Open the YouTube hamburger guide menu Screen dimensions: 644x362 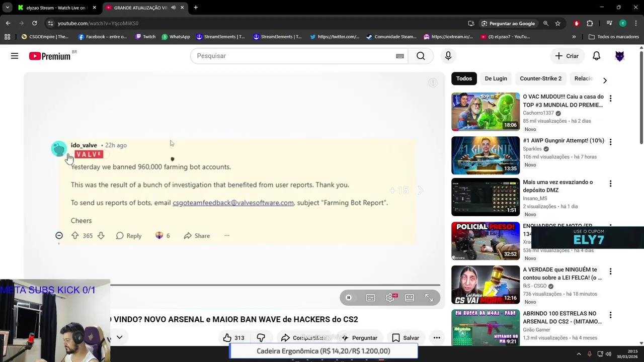coord(15,56)
